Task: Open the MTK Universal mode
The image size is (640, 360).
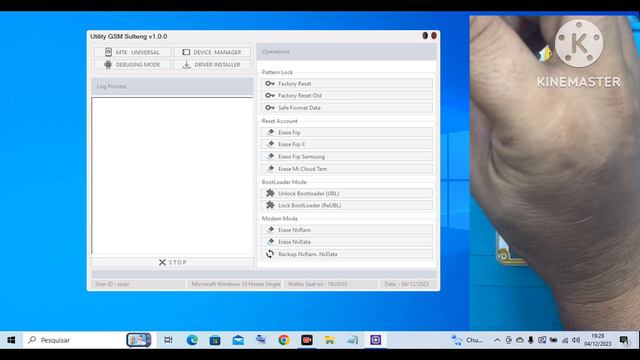Action: [x=132, y=52]
